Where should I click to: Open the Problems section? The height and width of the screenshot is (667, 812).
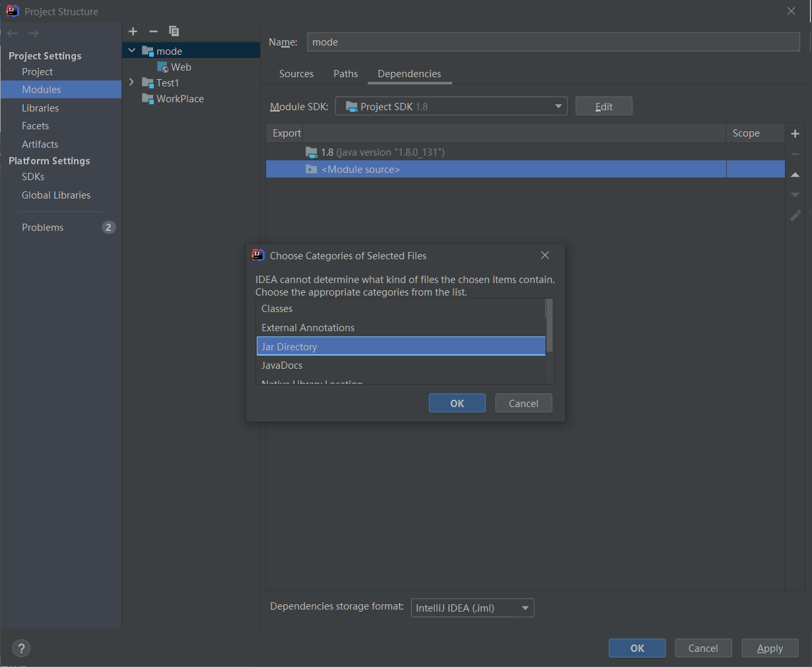point(43,228)
